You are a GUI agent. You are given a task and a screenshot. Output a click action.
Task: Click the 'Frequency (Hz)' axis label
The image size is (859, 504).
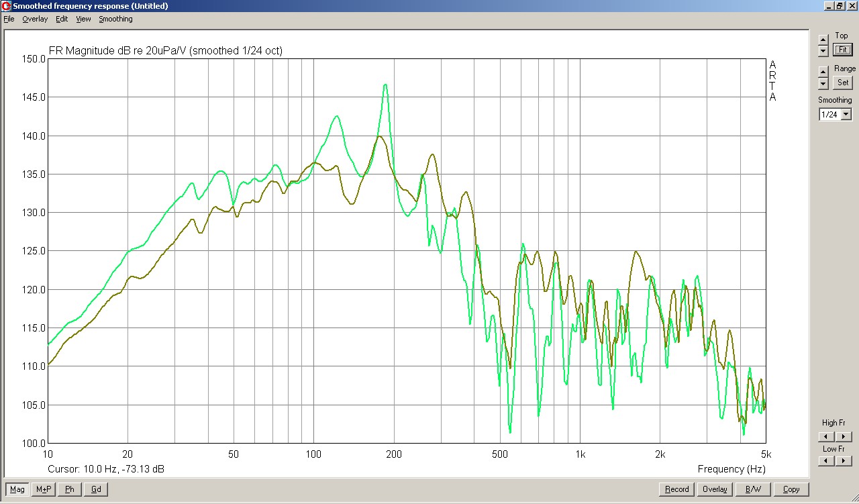731,469
